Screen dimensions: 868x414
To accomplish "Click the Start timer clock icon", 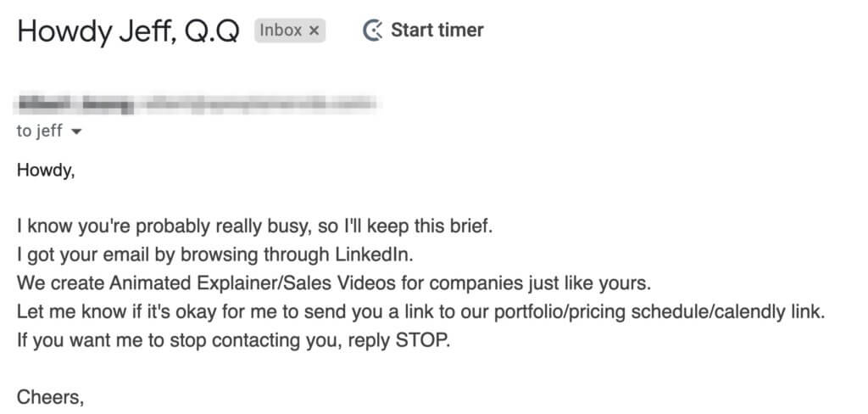I will click(x=373, y=31).
